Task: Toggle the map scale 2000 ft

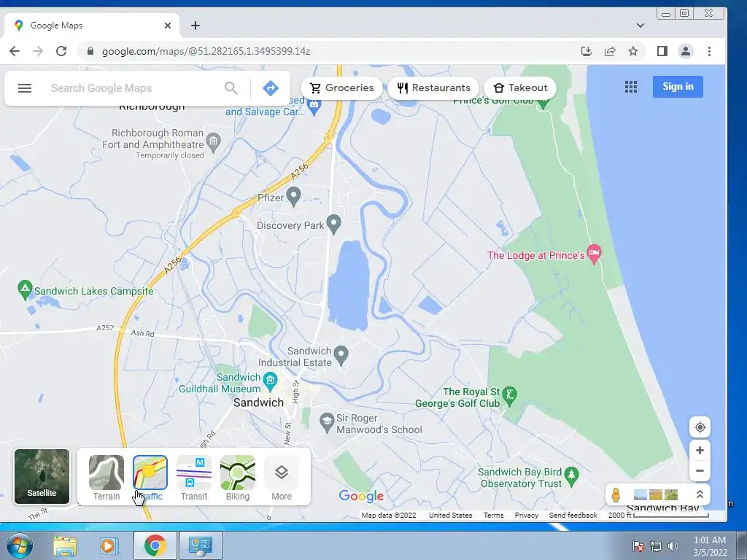Action: coord(659,516)
